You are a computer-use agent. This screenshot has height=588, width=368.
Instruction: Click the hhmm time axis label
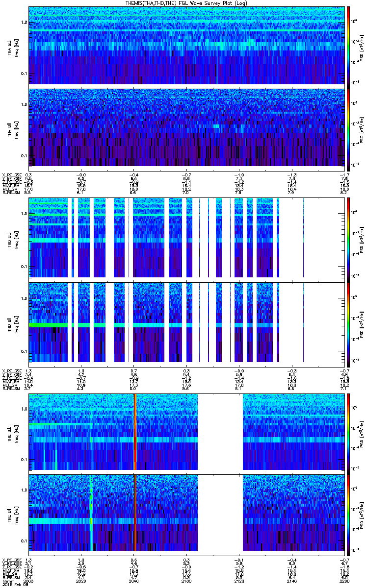pos(7,580)
